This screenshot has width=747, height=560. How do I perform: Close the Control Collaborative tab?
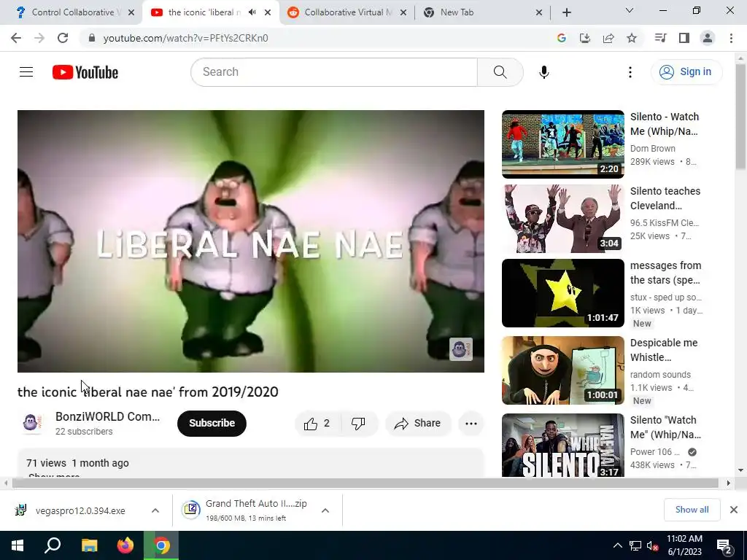point(131,12)
